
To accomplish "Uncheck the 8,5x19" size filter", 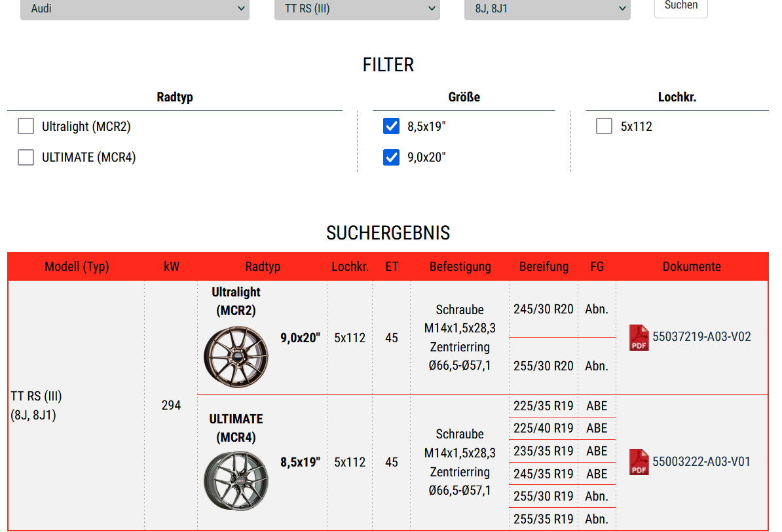I will 391,126.
